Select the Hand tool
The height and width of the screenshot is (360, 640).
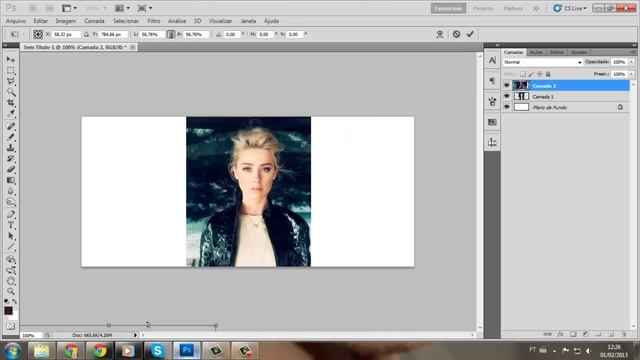[11, 281]
